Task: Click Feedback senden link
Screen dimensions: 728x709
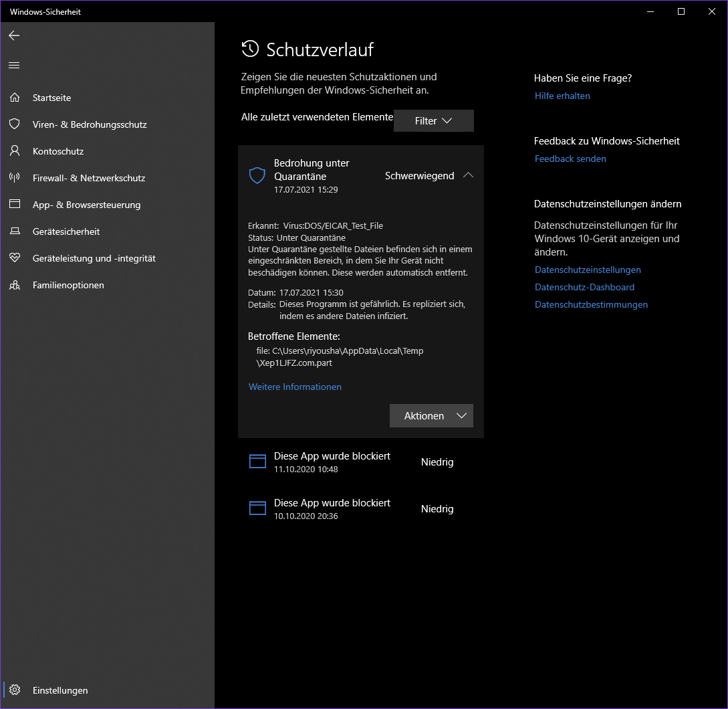Action: click(x=570, y=159)
